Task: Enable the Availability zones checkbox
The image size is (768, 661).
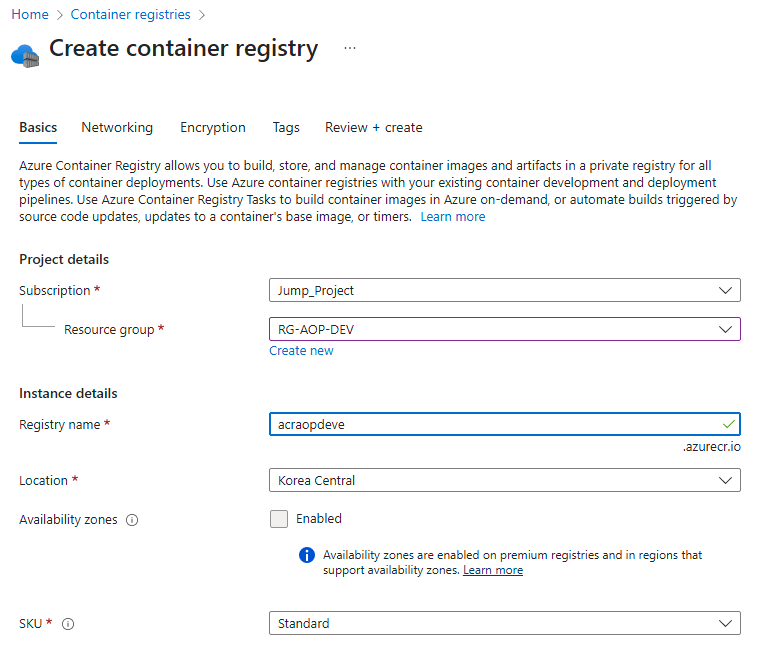Action: 279,519
